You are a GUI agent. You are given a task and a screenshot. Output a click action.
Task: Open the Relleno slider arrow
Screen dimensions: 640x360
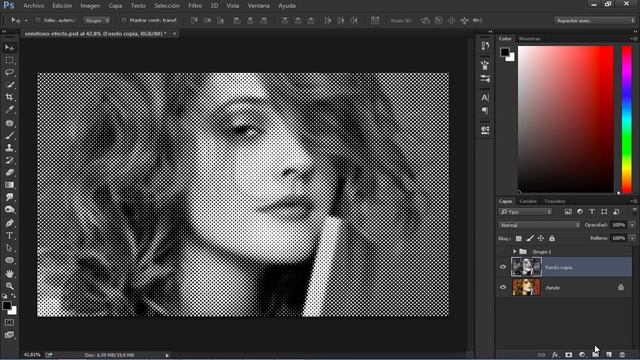(632, 238)
